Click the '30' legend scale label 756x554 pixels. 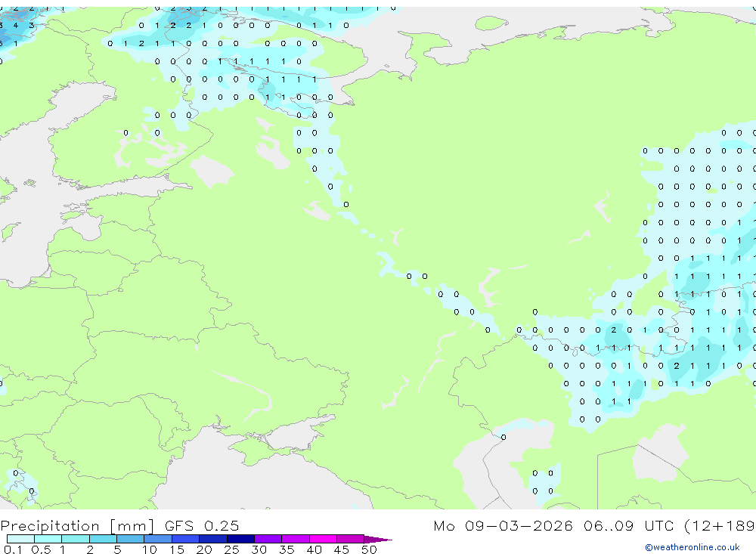click(x=259, y=549)
